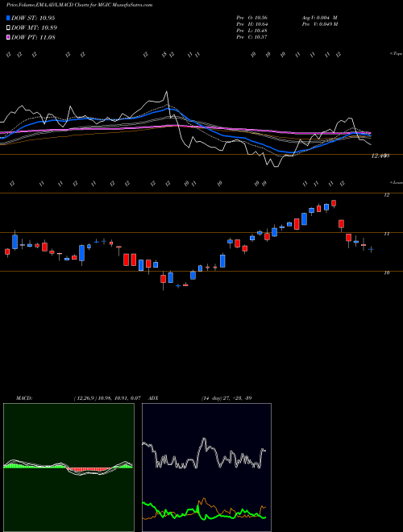This screenshot has height=532, width=403.
Task: Click the white DOW MT legend swatch
Action: click(x=8, y=28)
